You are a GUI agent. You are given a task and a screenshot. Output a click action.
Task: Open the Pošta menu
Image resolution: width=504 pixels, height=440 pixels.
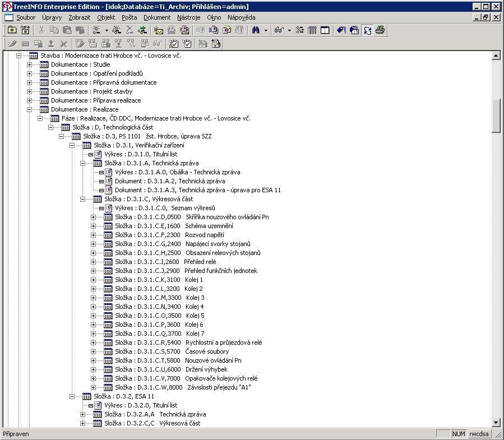129,17
